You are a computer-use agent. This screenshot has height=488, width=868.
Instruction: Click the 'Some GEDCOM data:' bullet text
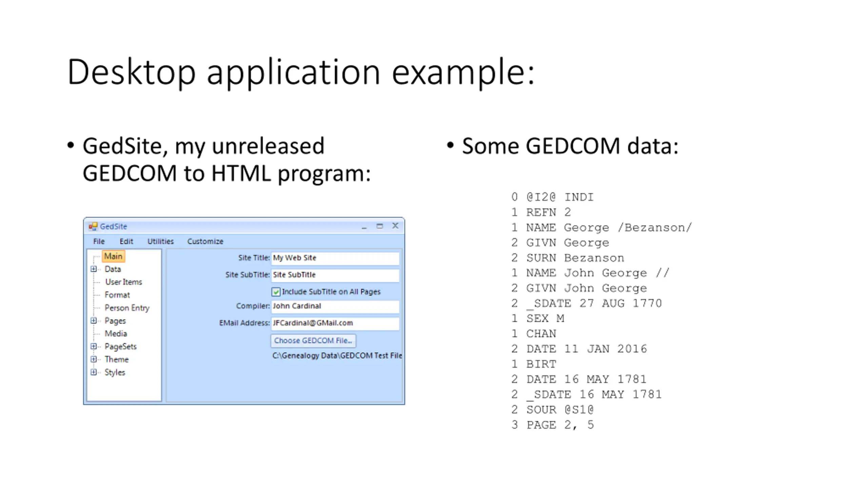pyautogui.click(x=570, y=146)
